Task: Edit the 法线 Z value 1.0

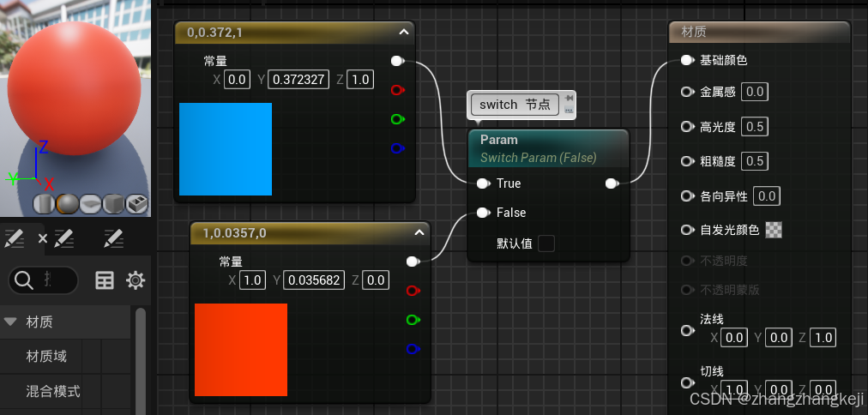Action: tap(823, 338)
